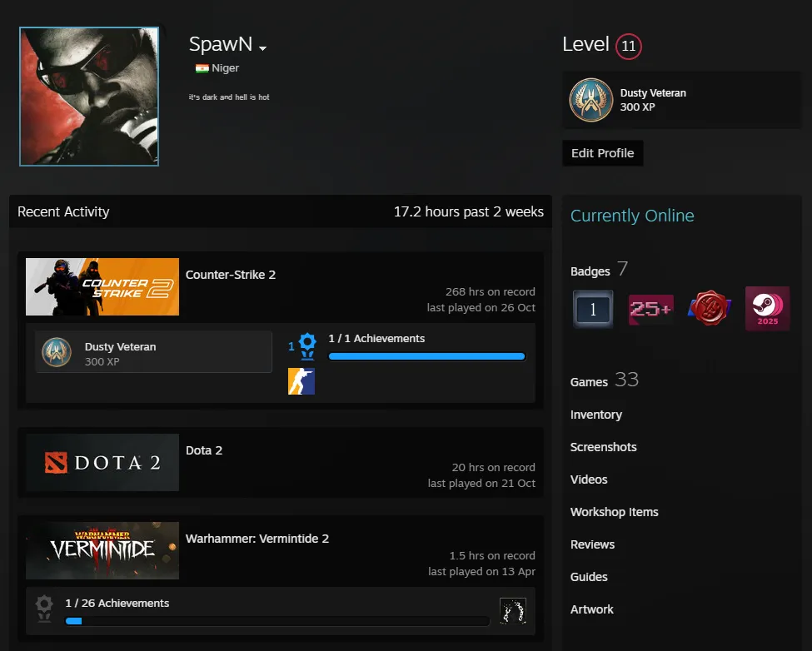Click the Recent Activity heading
This screenshot has width=812, height=651.
[x=63, y=211]
